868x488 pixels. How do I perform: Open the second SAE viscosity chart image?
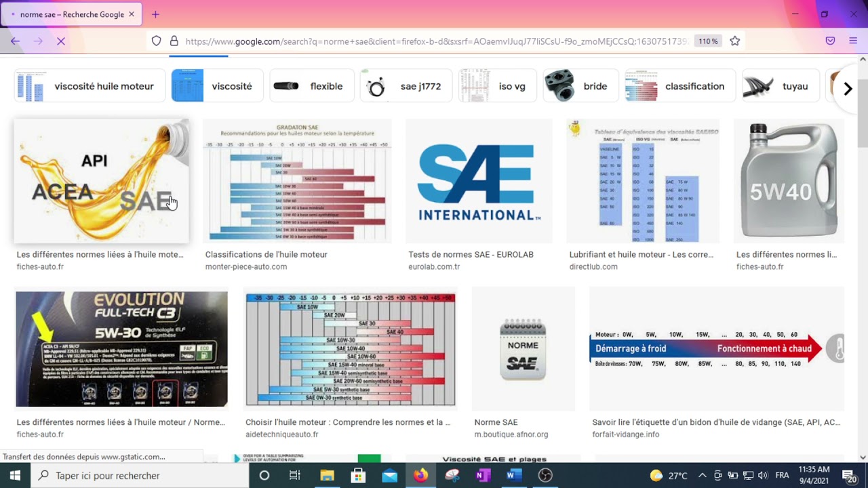(351, 349)
